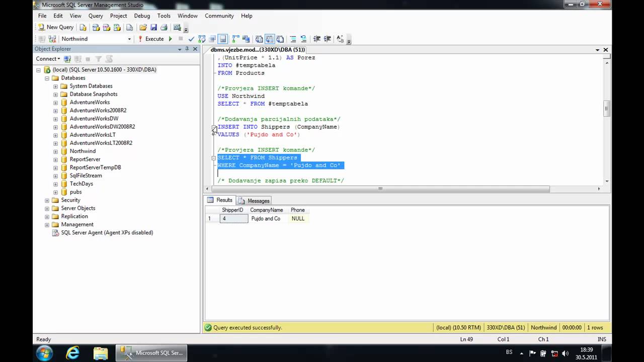Image resolution: width=644 pixels, height=362 pixels.
Task: Click the Analysis Services DMX Query icon
Action: tap(107, 27)
